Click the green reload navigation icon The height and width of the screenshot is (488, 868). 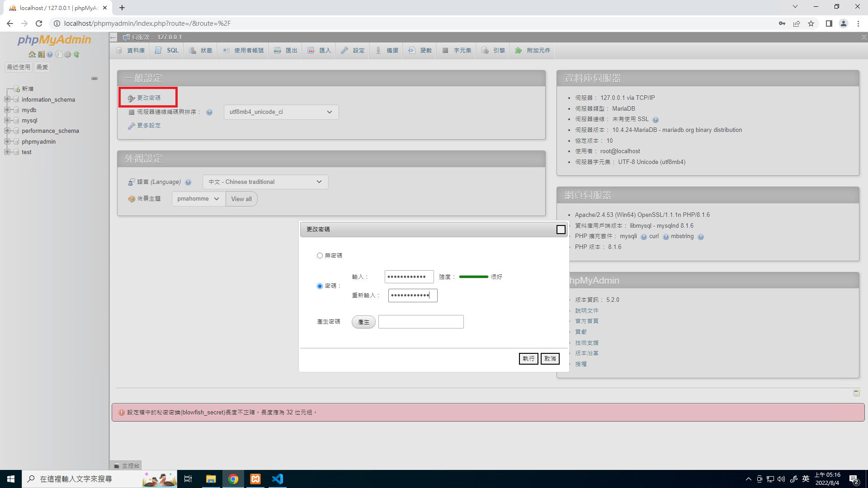76,55
